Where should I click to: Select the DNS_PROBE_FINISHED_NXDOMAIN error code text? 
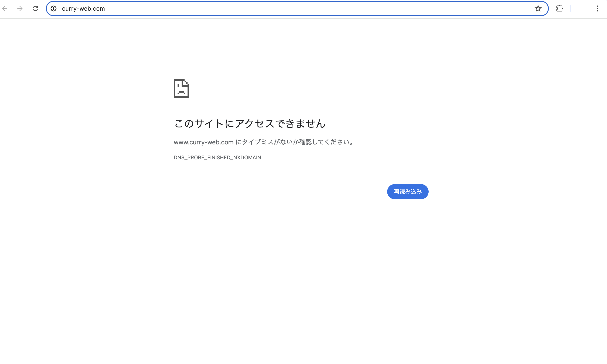[217, 158]
